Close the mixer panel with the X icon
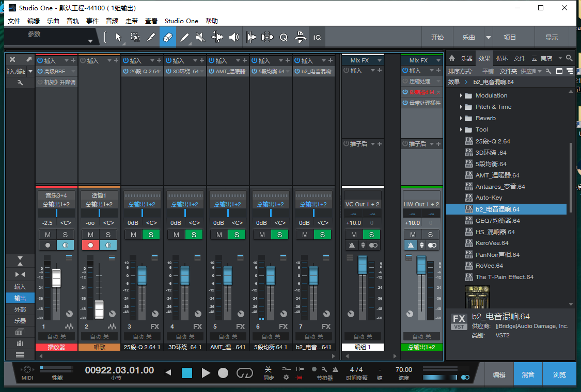Viewport: 581px width, 392px height. [x=12, y=59]
